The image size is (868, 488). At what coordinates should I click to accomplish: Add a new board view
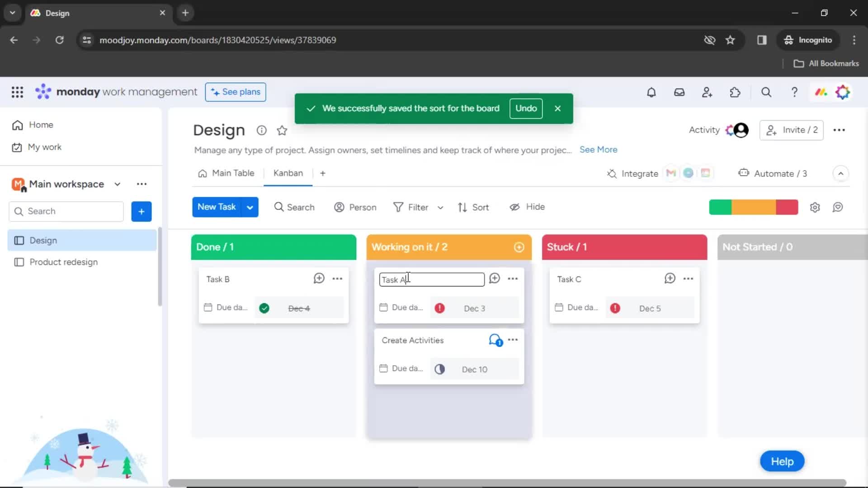(323, 173)
